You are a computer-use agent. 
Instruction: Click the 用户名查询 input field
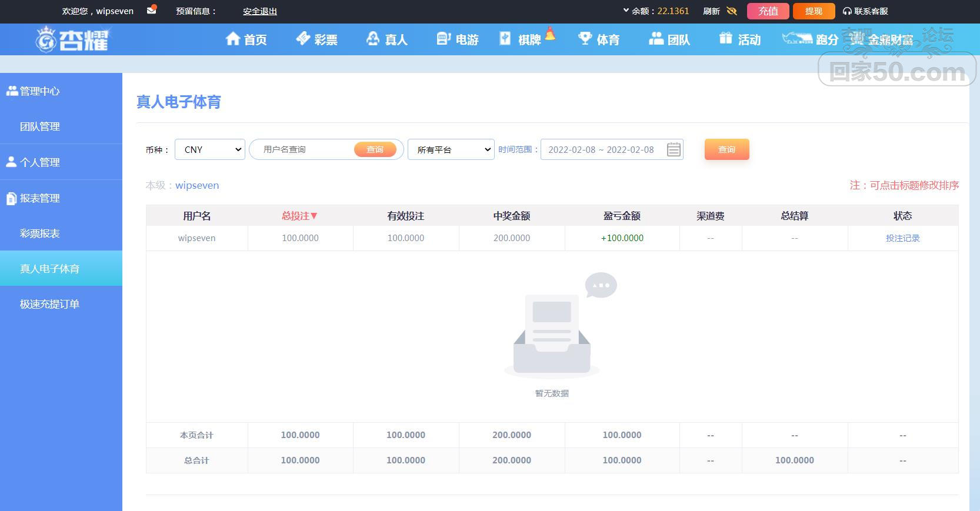(x=303, y=149)
